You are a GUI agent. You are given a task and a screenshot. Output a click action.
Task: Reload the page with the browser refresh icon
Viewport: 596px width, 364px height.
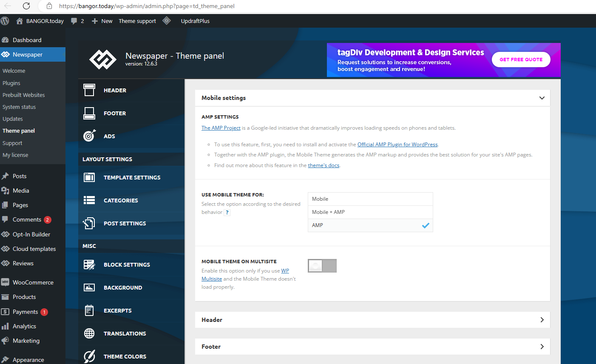[26, 6]
